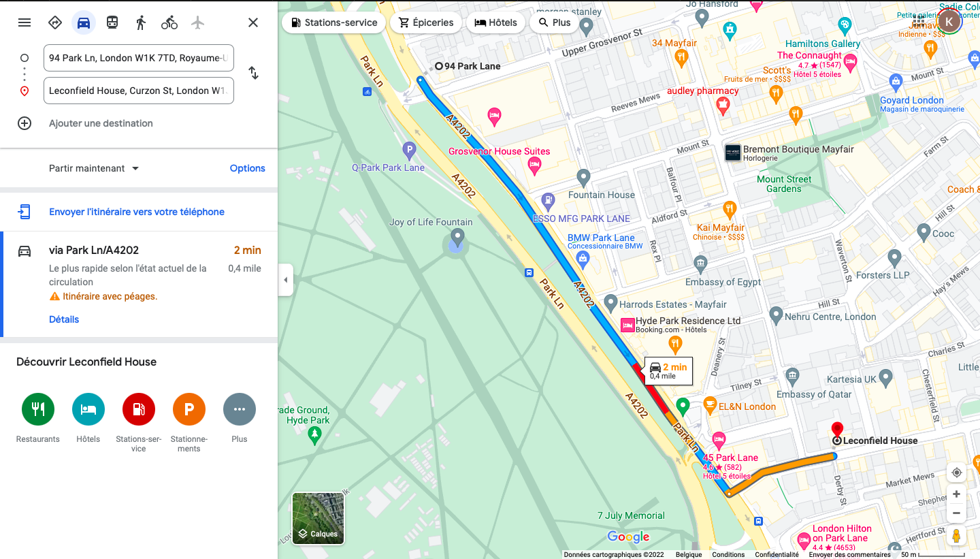Select driving travel mode
This screenshot has width=980, height=559.
(x=84, y=22)
